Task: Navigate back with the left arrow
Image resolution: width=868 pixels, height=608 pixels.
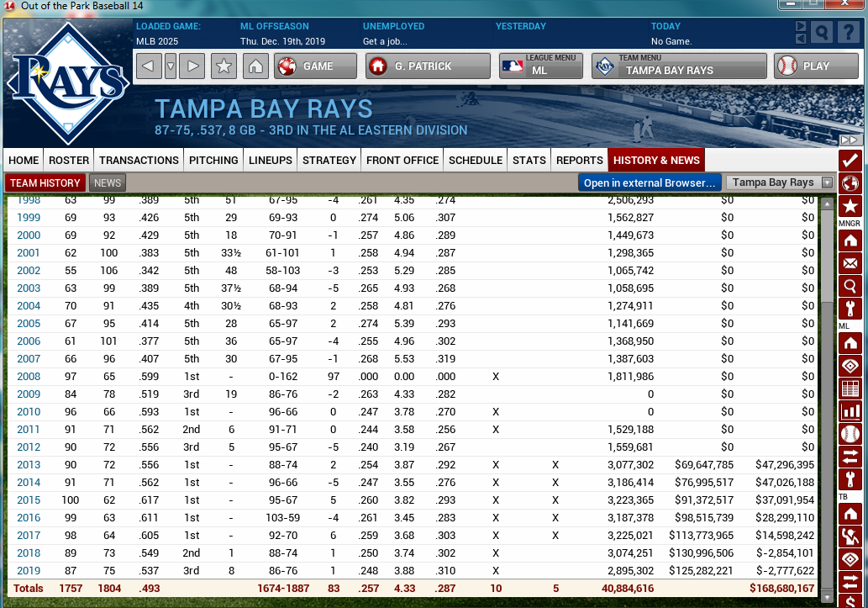Action: click(x=149, y=66)
